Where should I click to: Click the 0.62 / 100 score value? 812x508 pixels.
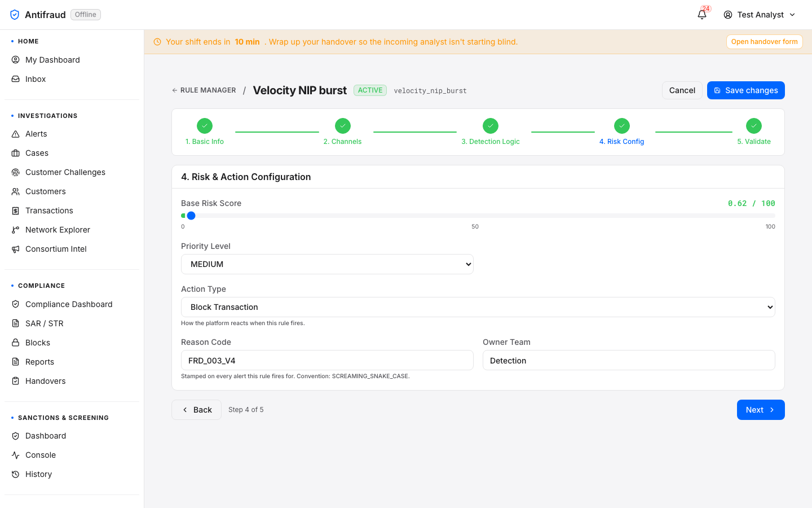click(752, 203)
